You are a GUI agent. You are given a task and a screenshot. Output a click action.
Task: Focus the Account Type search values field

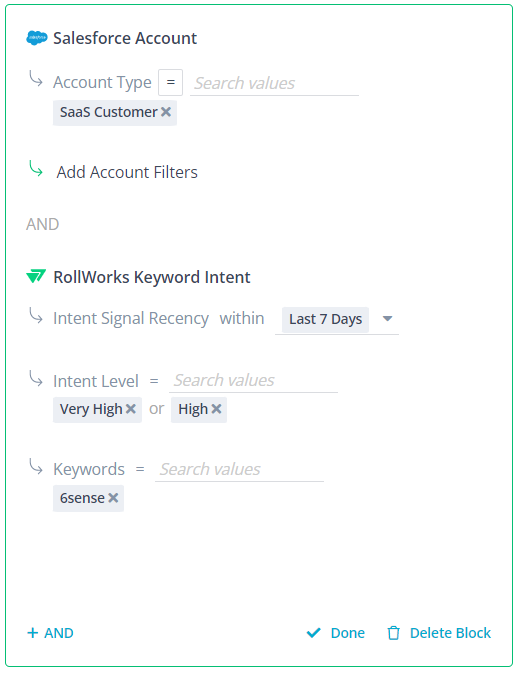pos(274,83)
